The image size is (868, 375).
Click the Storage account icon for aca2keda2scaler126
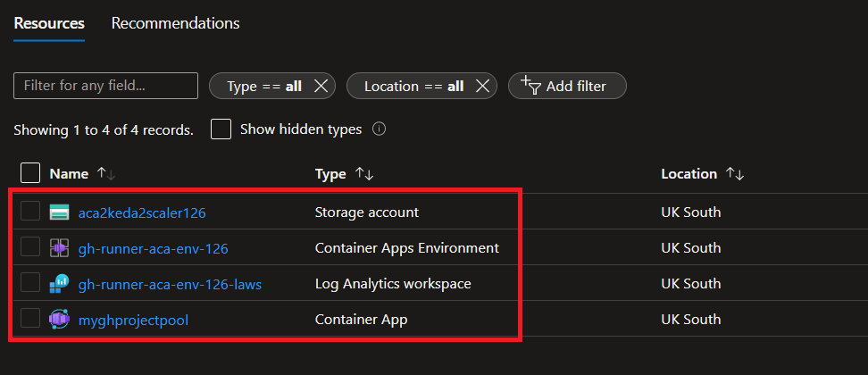[x=59, y=212]
